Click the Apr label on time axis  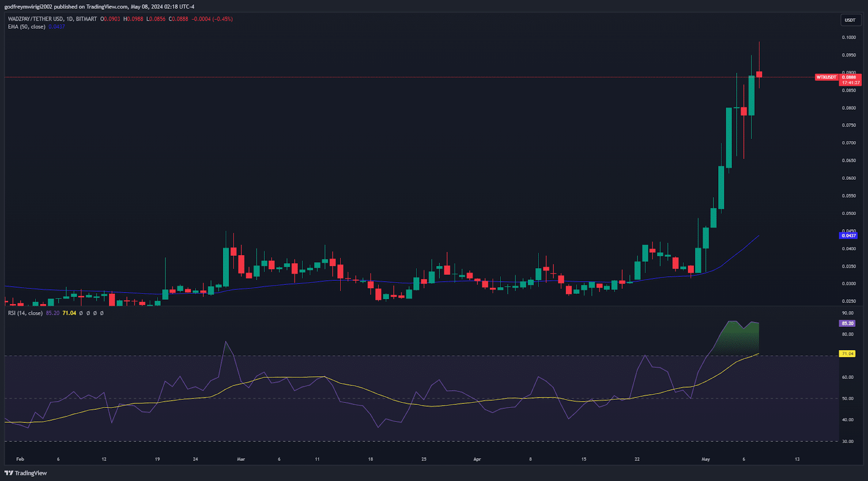pos(477,459)
